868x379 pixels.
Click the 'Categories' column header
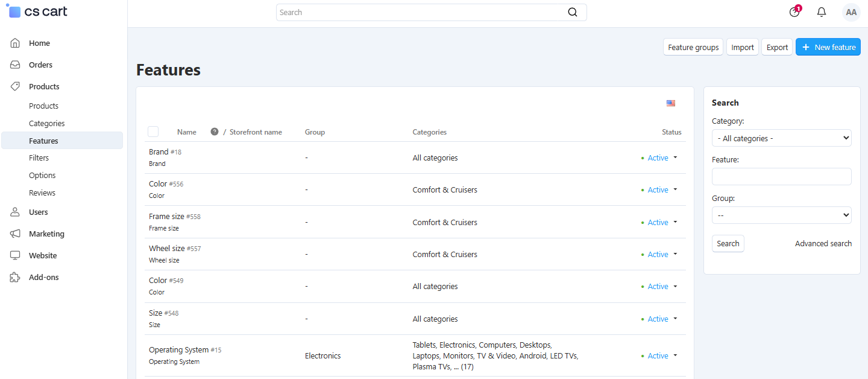[430, 132]
